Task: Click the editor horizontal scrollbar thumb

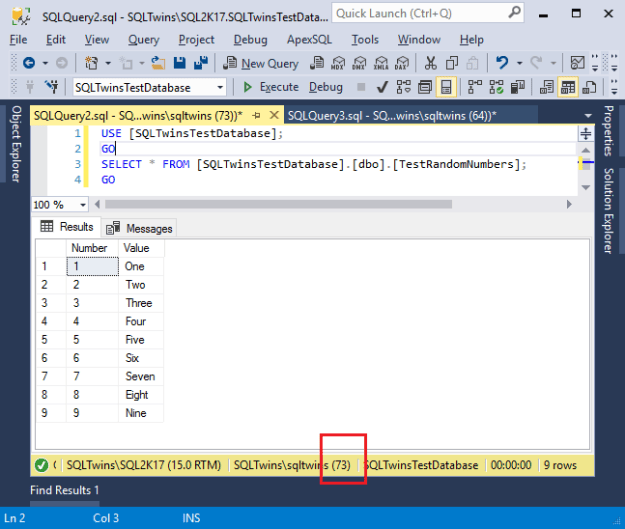Action: (x=278, y=205)
